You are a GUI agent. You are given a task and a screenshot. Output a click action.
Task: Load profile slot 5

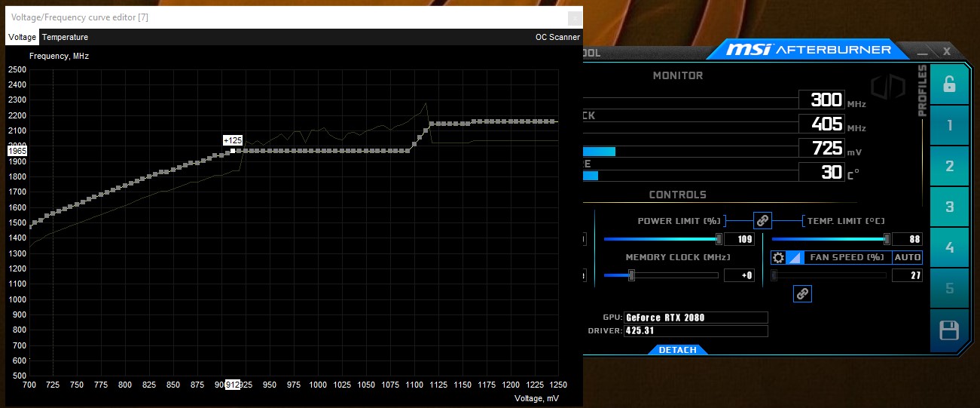(x=949, y=288)
